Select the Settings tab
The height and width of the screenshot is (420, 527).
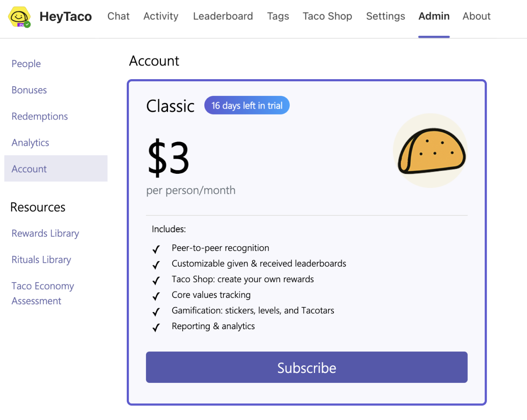pos(386,16)
